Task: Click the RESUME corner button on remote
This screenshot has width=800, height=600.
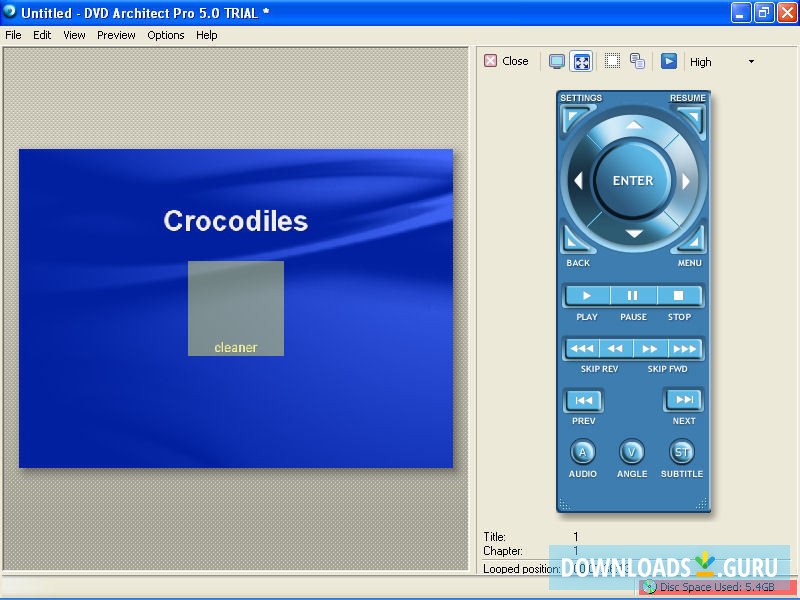Action: (693, 117)
